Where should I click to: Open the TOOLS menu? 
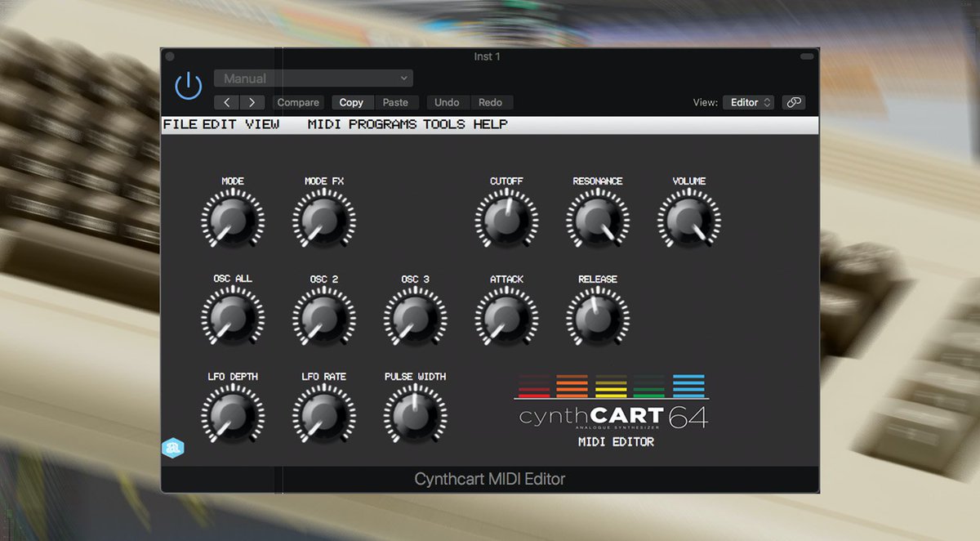pyautogui.click(x=444, y=124)
